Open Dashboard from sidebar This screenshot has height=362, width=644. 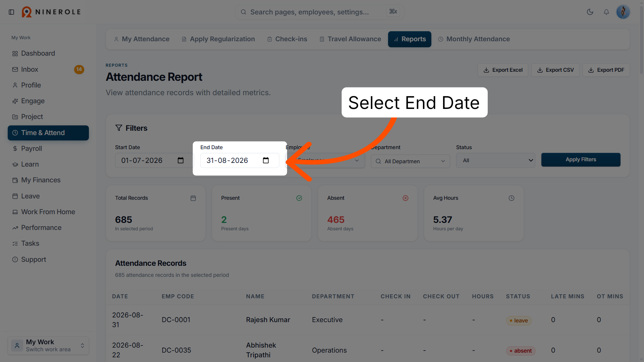click(48, 54)
